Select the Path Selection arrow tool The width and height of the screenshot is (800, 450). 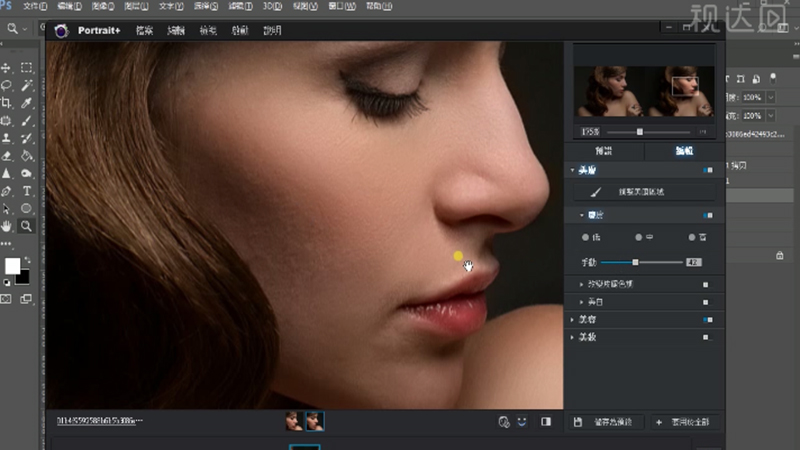(6, 209)
